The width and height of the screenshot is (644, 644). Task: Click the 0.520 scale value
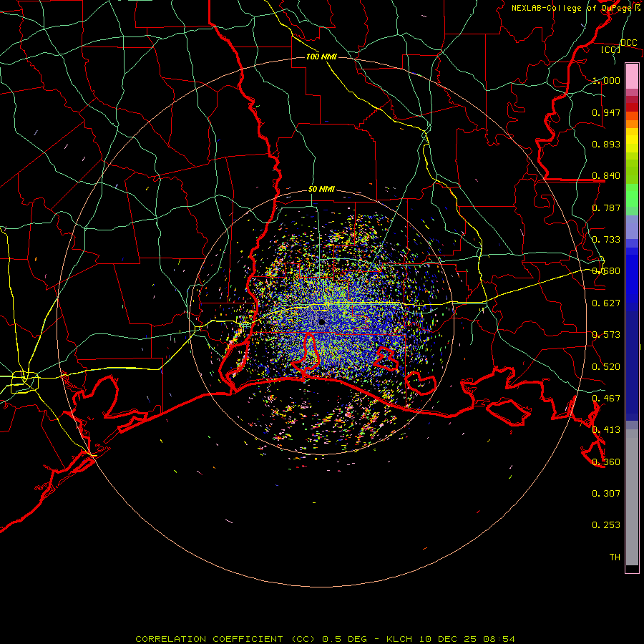point(606,367)
